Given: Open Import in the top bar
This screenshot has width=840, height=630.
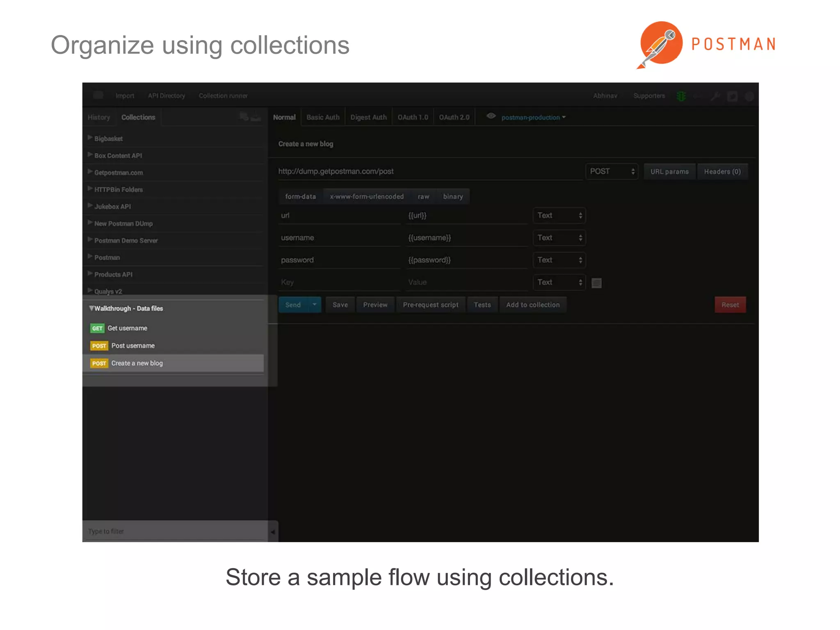Looking at the screenshot, I should (x=125, y=96).
